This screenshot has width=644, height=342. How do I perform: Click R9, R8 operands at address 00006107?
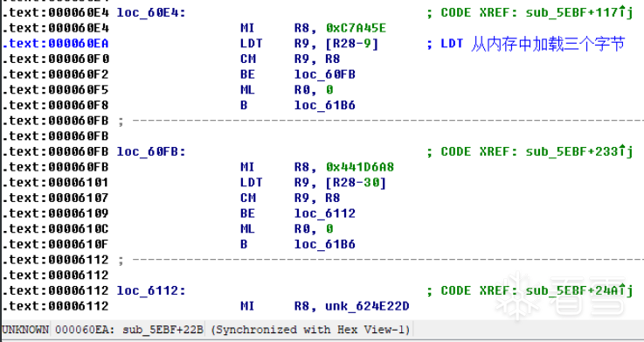[x=317, y=199]
